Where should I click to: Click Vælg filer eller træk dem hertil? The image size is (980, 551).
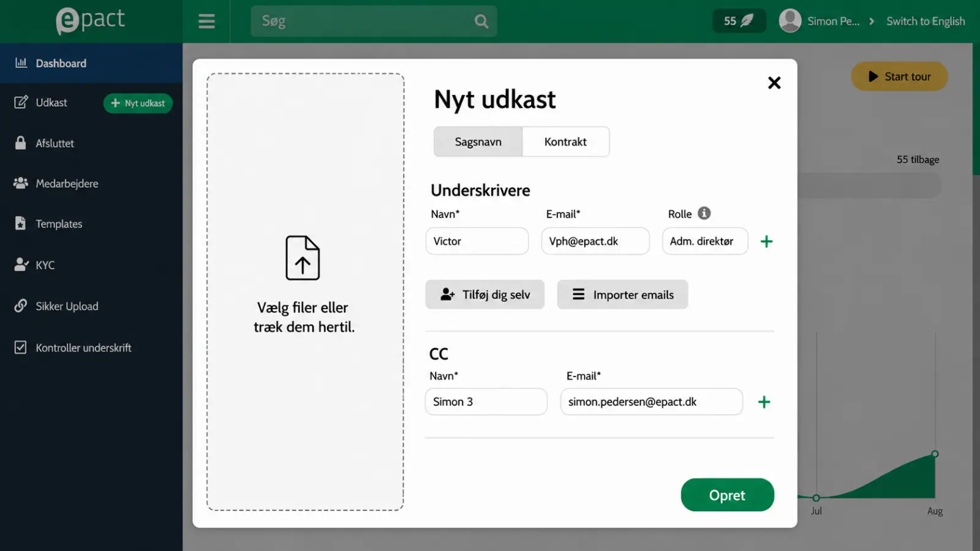coord(304,317)
